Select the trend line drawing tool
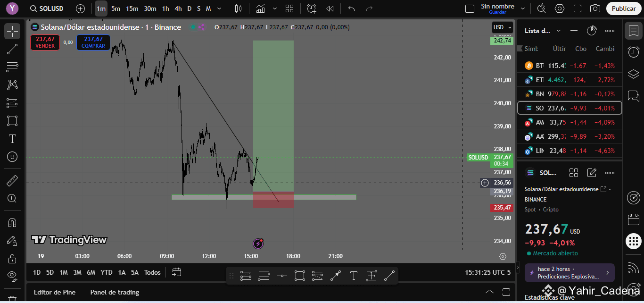The height and width of the screenshot is (303, 644). [x=12, y=49]
